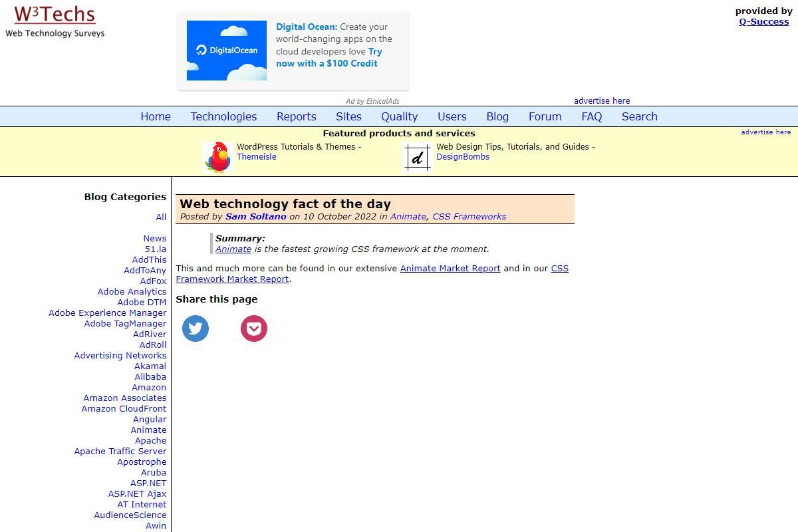Viewport: 798px width, 532px height.
Task: Select the All blog category
Action: [x=162, y=217]
